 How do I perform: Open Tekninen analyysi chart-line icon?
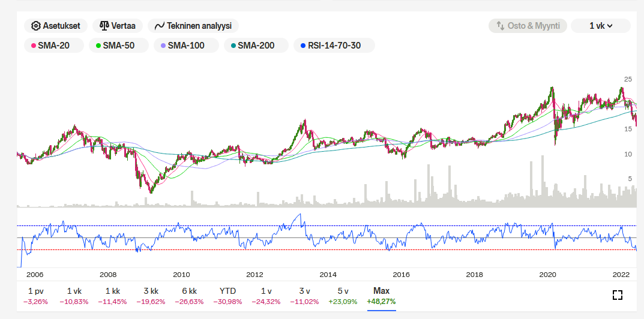[x=160, y=26]
